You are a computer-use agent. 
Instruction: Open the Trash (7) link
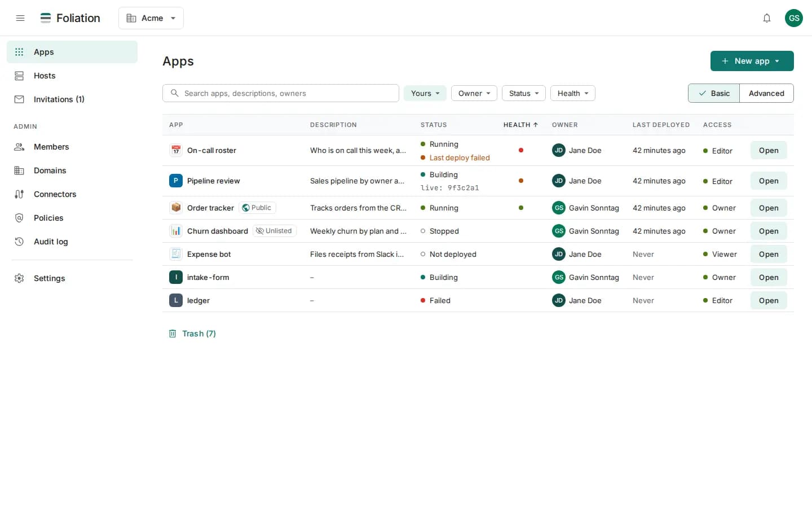(192, 334)
